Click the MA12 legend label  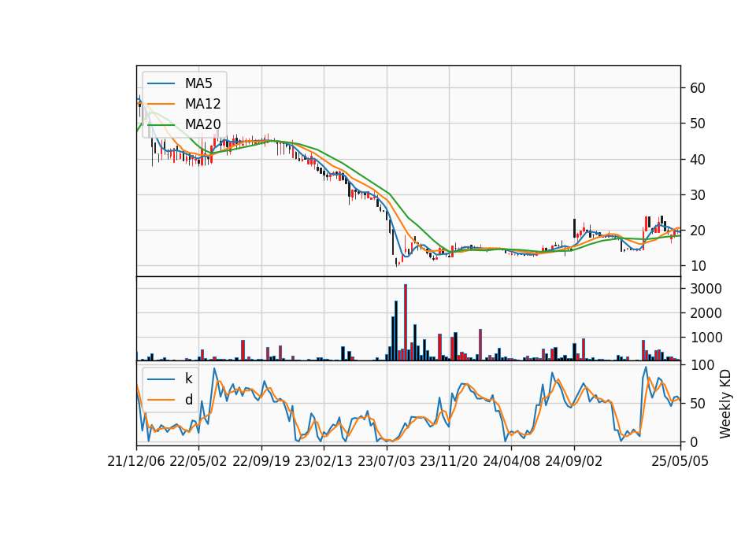(202, 104)
